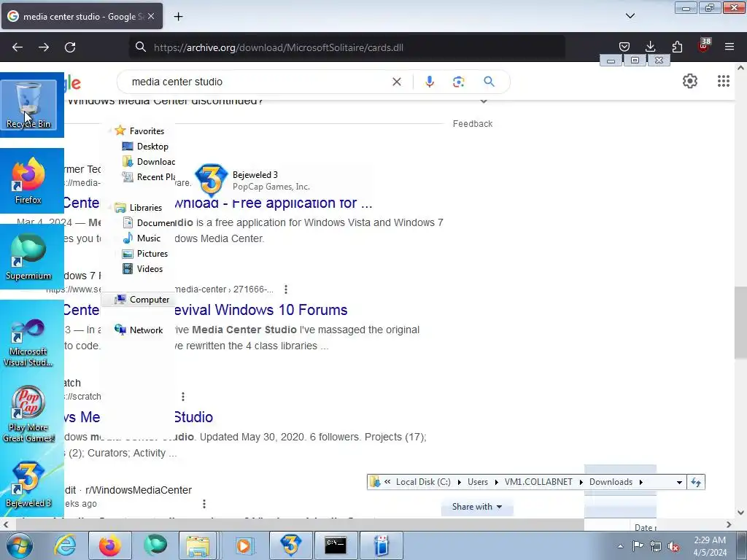Open the Revival Windows 10 Forums result
747x560 pixels.
261,310
